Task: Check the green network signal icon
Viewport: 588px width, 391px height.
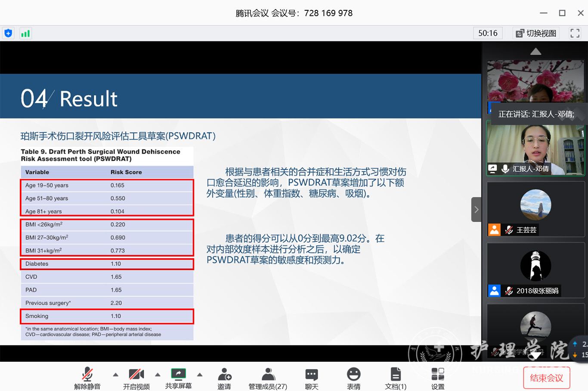Action: click(x=25, y=33)
